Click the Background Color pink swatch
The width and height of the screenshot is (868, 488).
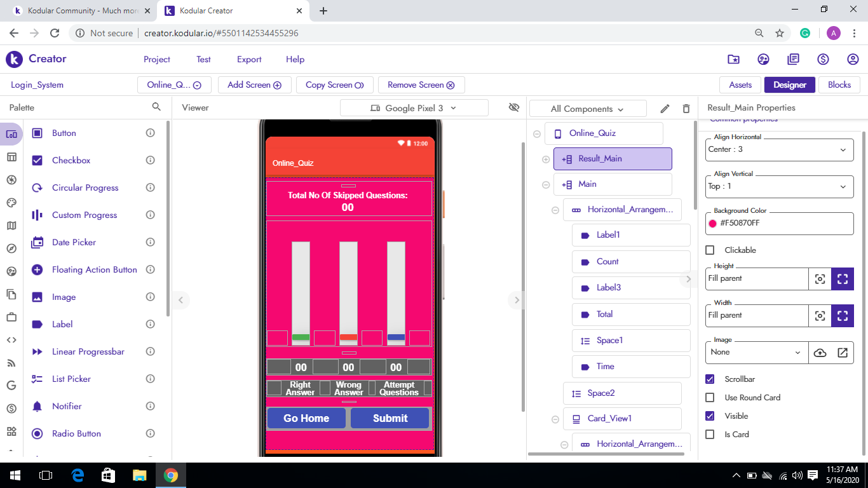click(712, 224)
